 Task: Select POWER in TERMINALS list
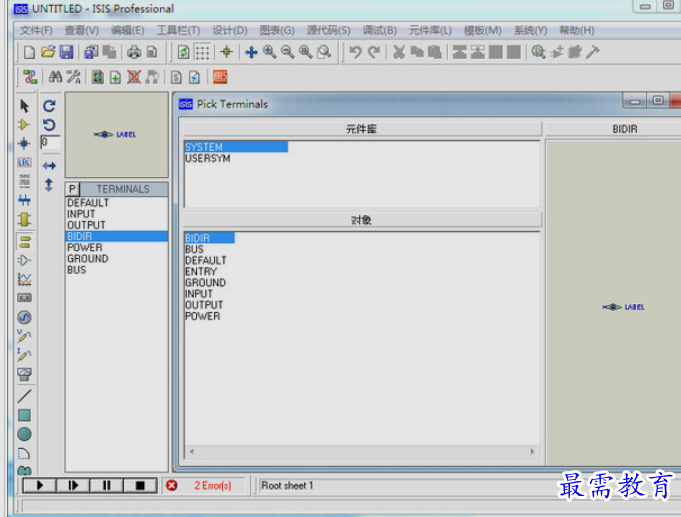pyautogui.click(x=85, y=247)
